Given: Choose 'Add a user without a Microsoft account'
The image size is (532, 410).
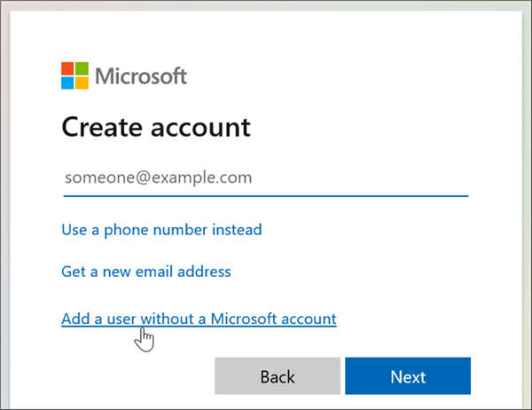Looking at the screenshot, I should [x=199, y=319].
